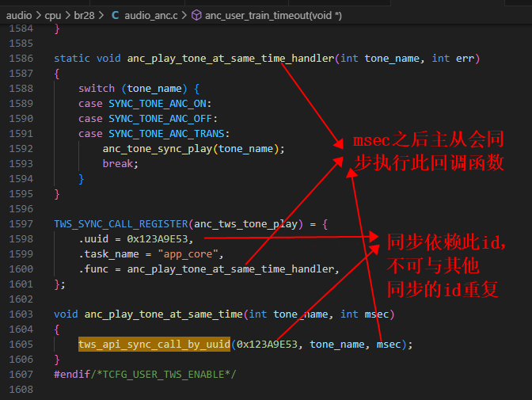
Task: Click 'int err' parameter on line 1586
Action: [x=453, y=59]
